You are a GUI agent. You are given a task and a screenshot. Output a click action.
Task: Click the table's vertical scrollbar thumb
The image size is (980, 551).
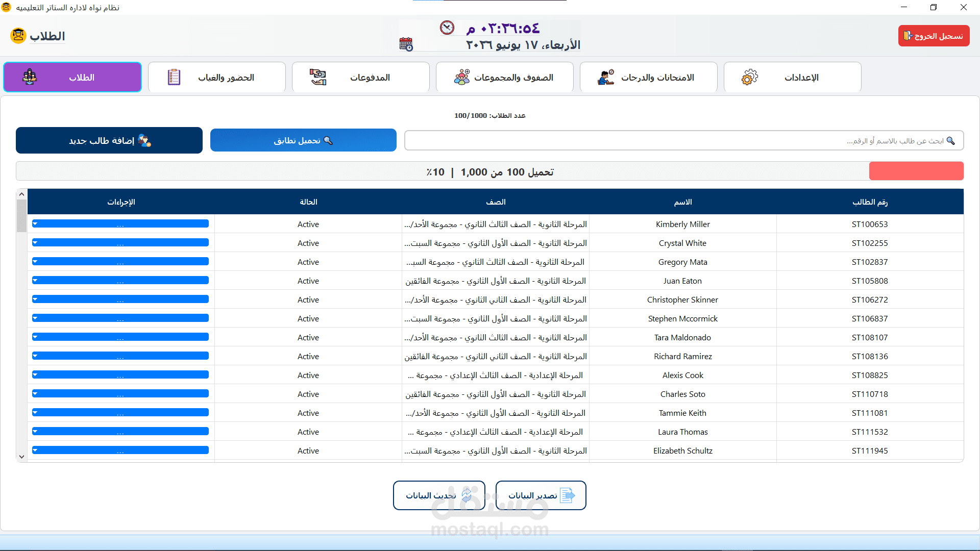21,216
